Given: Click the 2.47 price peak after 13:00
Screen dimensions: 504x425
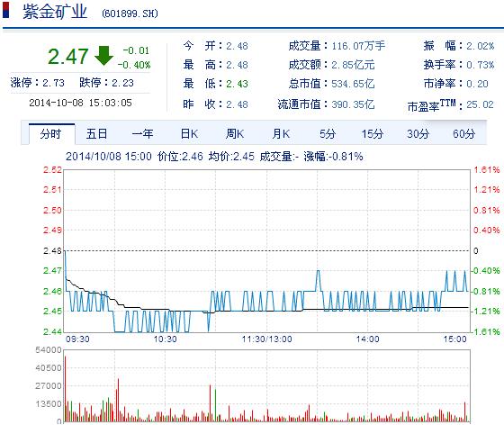Looking at the screenshot, I should coord(319,272).
